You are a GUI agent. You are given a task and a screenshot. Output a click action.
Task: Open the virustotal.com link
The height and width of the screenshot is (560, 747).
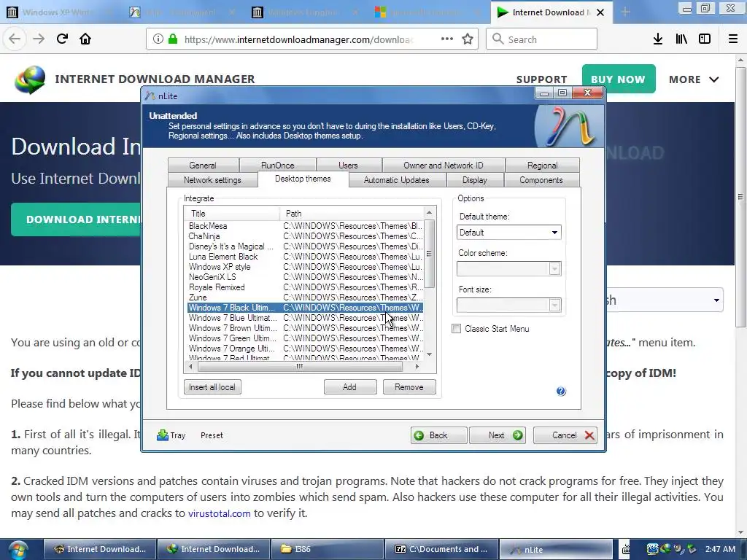pos(219,513)
